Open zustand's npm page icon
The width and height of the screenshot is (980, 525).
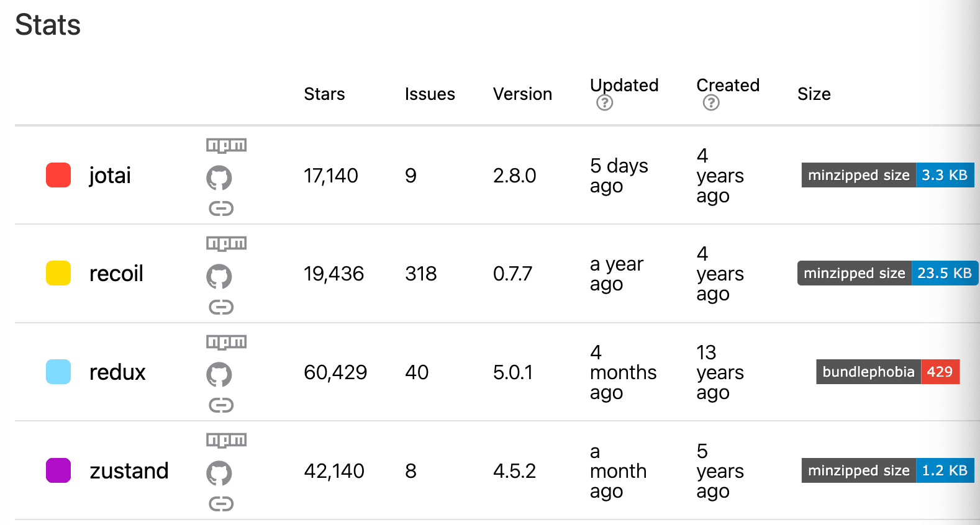226,440
